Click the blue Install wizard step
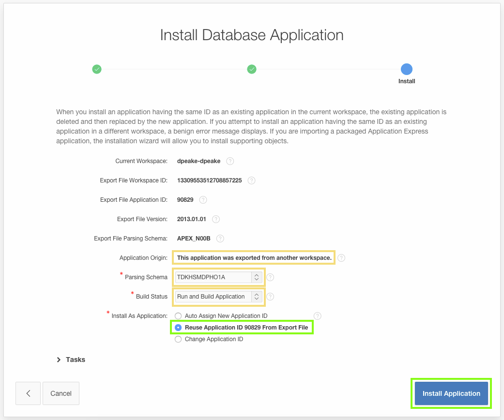This screenshot has width=504, height=420. click(407, 69)
